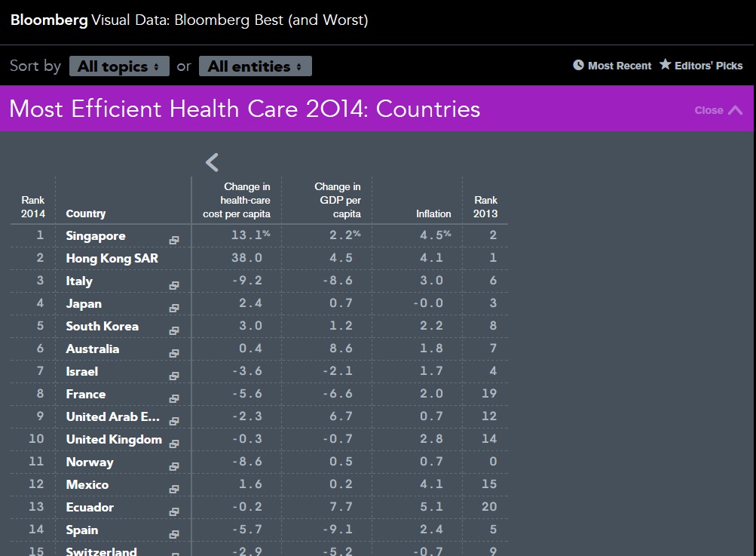Image resolution: width=756 pixels, height=556 pixels.
Task: Sort by the Inflation column header
Action: [x=433, y=213]
